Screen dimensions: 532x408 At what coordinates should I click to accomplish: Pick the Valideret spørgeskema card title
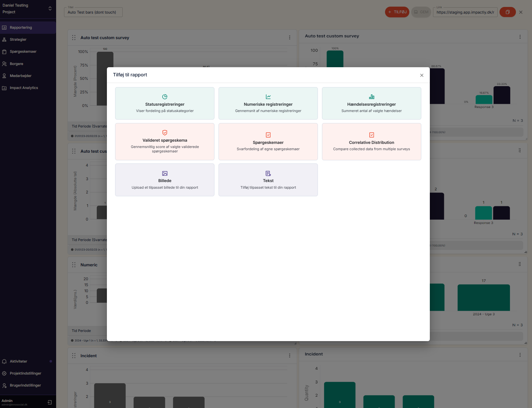pos(165,140)
